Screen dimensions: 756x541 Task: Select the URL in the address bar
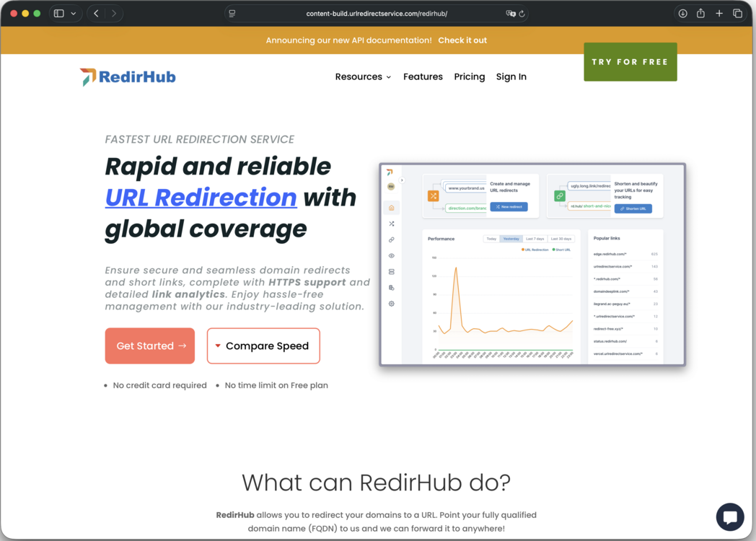[377, 14]
